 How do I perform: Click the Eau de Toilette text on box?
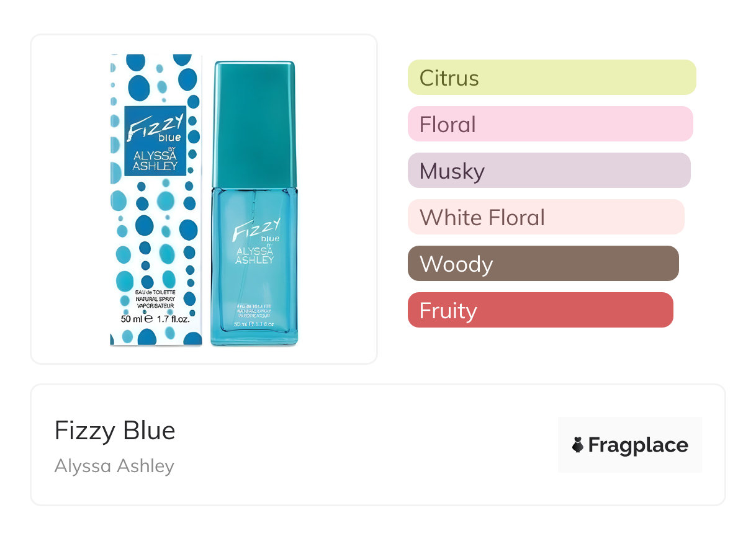[155, 292]
